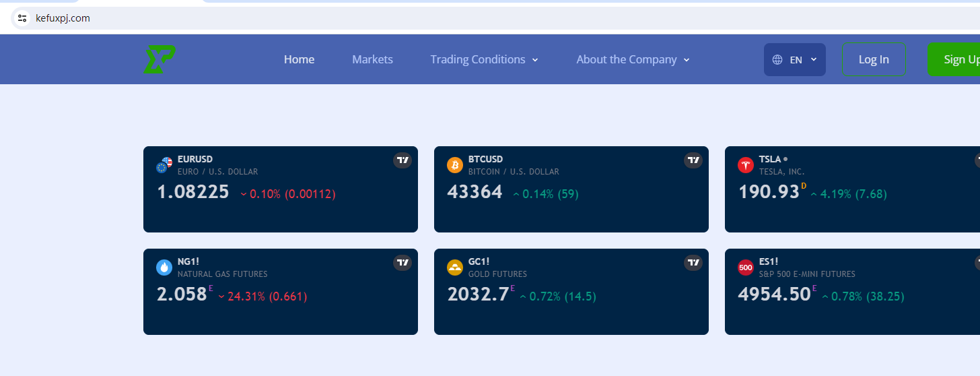Click the S&P 500 red icon
The width and height of the screenshot is (980, 376).
pyautogui.click(x=746, y=268)
